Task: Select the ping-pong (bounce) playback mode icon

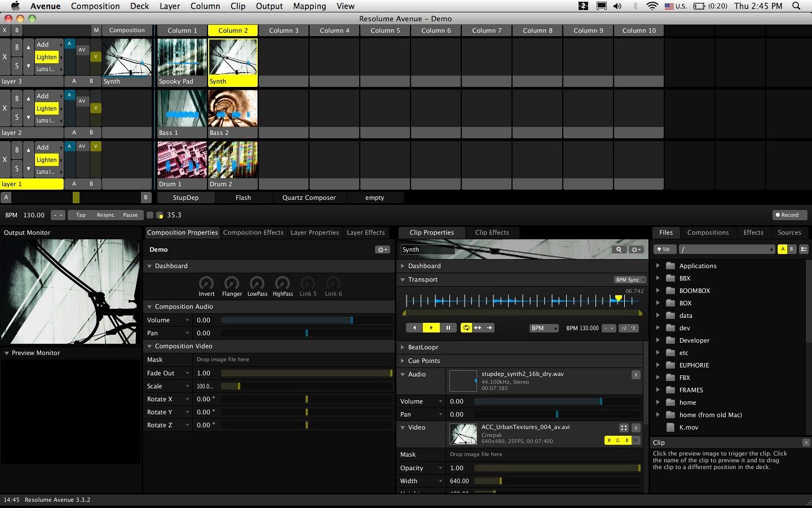Action: [478, 327]
